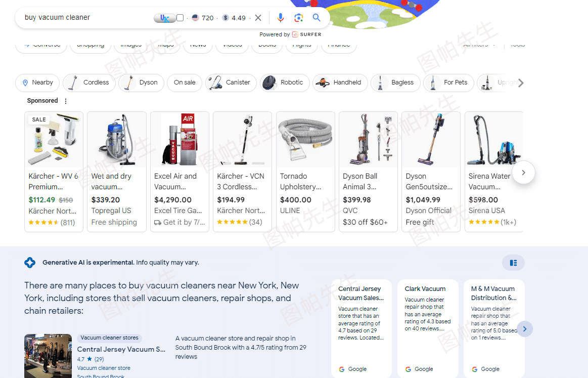
Task: Click the Powered by SURFER label
Action: tap(290, 34)
